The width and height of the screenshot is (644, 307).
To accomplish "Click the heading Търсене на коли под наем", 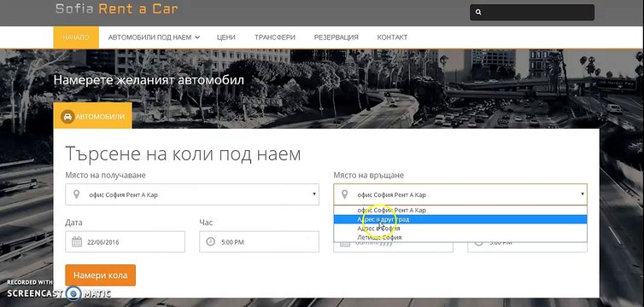I will tap(183, 154).
